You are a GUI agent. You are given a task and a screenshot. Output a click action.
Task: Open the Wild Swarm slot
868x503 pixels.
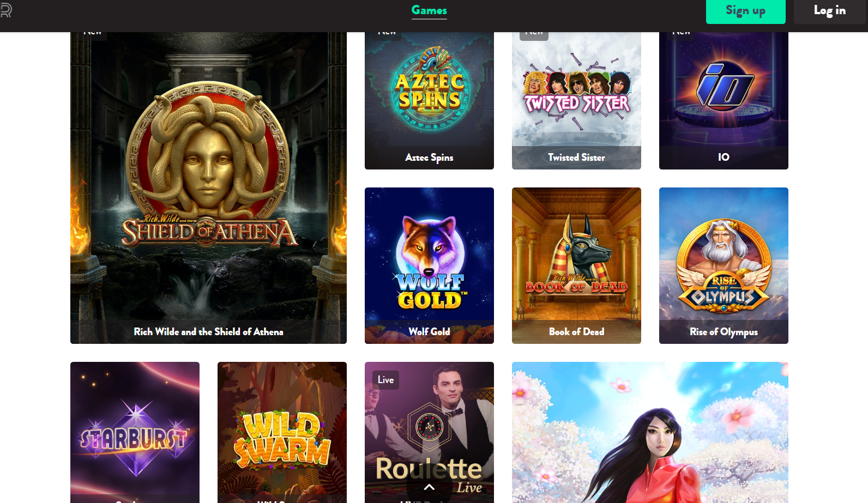[x=282, y=432]
